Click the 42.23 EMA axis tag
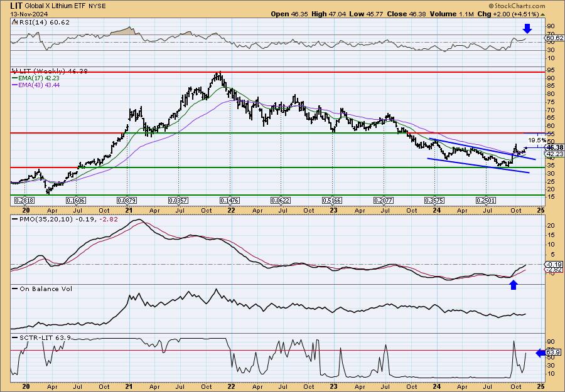Screen dimensions: 565x392 [555, 154]
